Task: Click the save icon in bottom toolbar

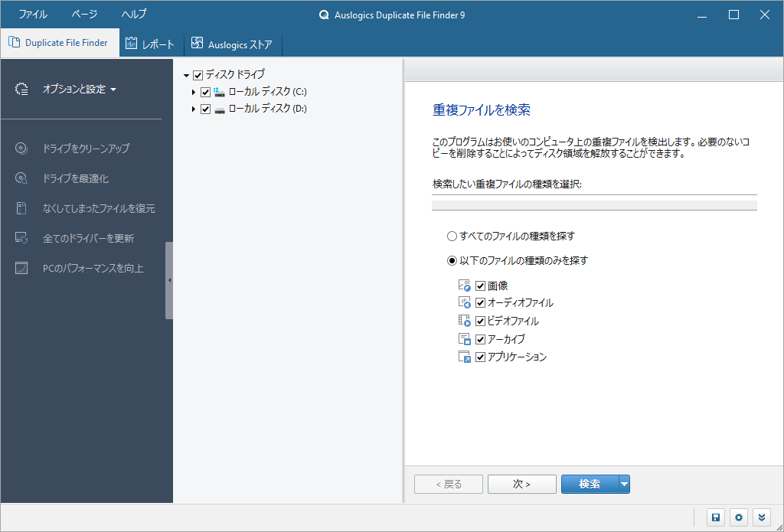Action: 715,517
